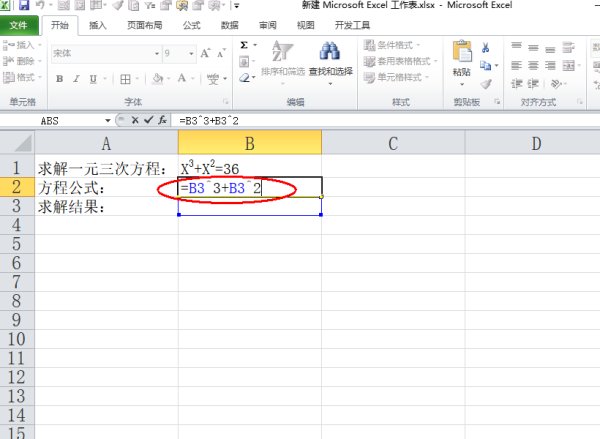Switch to the 开始 (Home) tab

[60, 25]
